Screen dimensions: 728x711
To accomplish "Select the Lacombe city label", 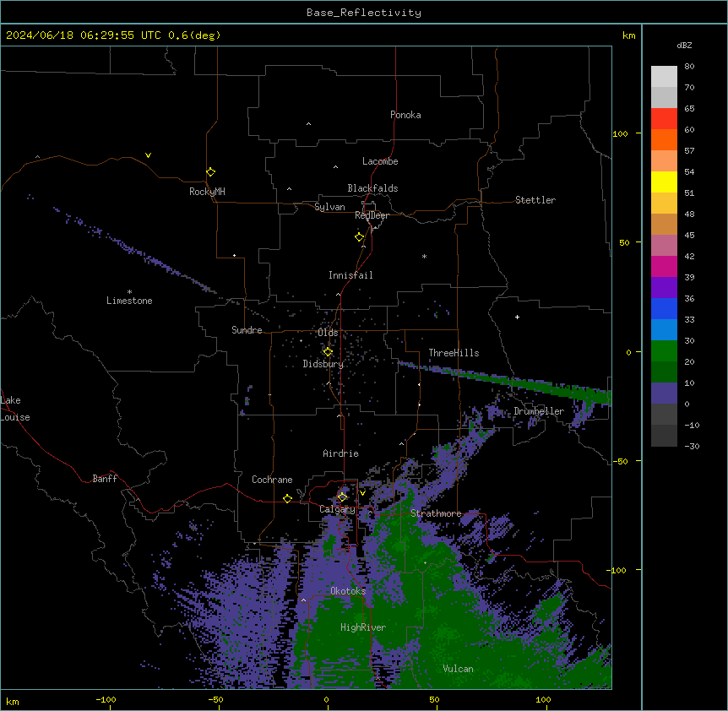I will tap(380, 161).
